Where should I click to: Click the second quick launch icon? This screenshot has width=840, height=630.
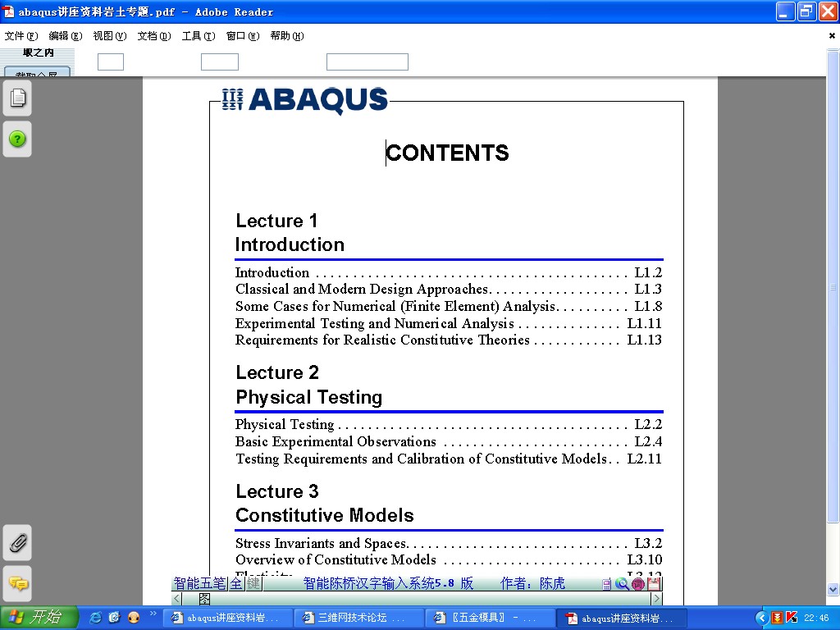click(x=114, y=618)
